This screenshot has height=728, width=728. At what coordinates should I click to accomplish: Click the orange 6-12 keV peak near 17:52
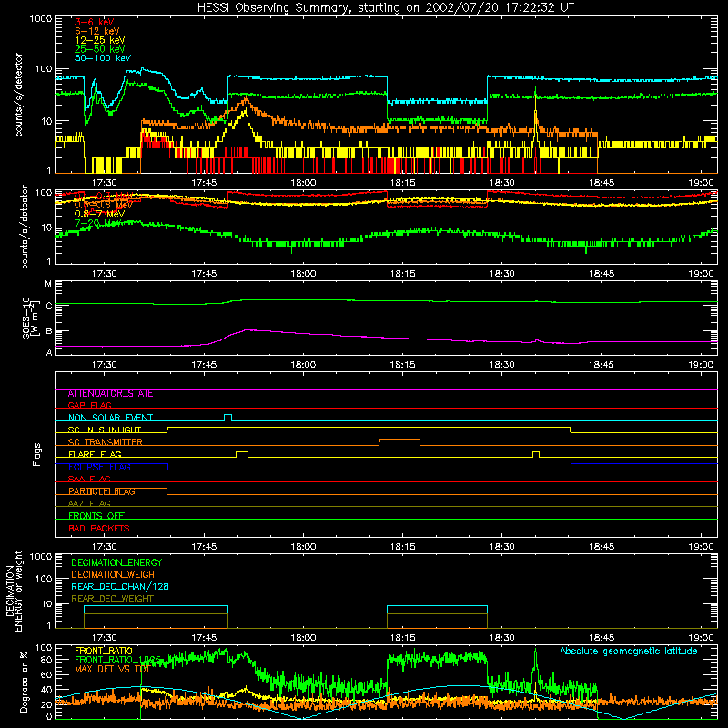(246, 99)
